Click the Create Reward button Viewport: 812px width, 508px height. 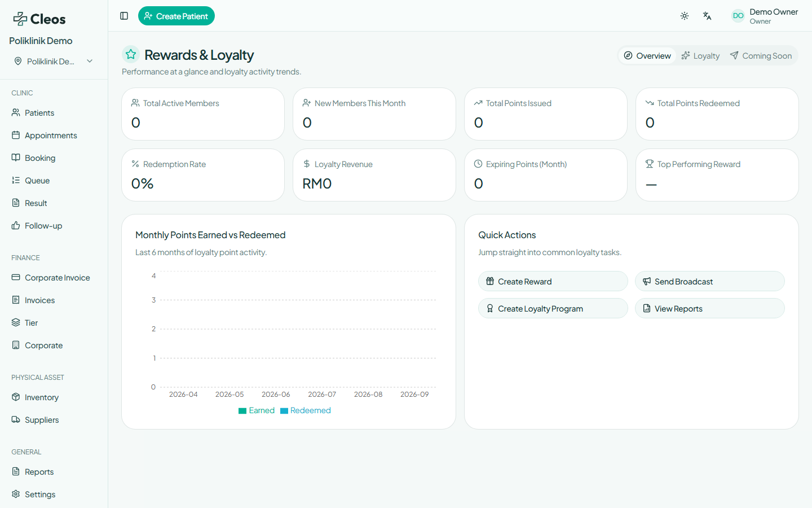[553, 281]
